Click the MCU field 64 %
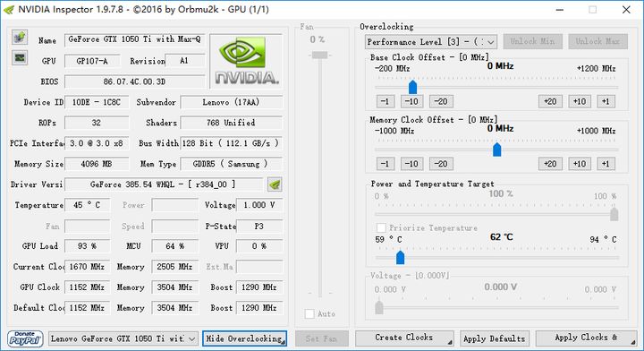644x351 pixels. (175, 246)
